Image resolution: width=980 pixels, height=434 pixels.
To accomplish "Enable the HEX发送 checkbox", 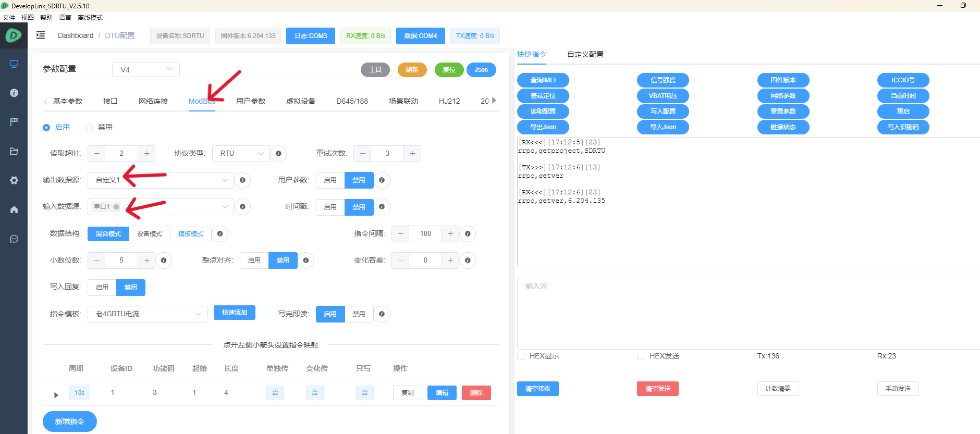I will click(x=641, y=356).
